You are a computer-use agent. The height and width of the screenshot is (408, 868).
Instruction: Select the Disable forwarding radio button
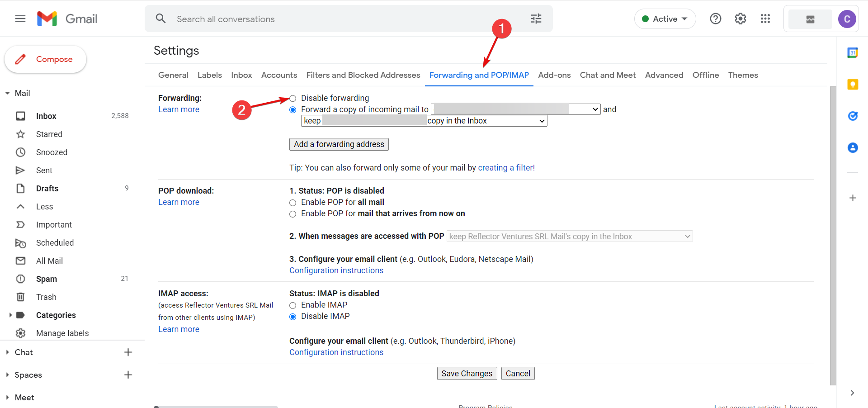(x=293, y=99)
